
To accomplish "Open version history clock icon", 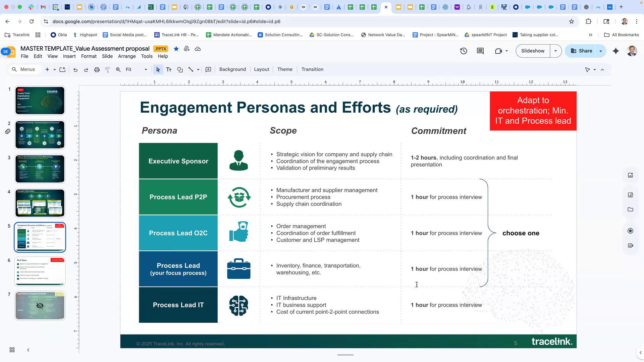I will click(x=464, y=51).
